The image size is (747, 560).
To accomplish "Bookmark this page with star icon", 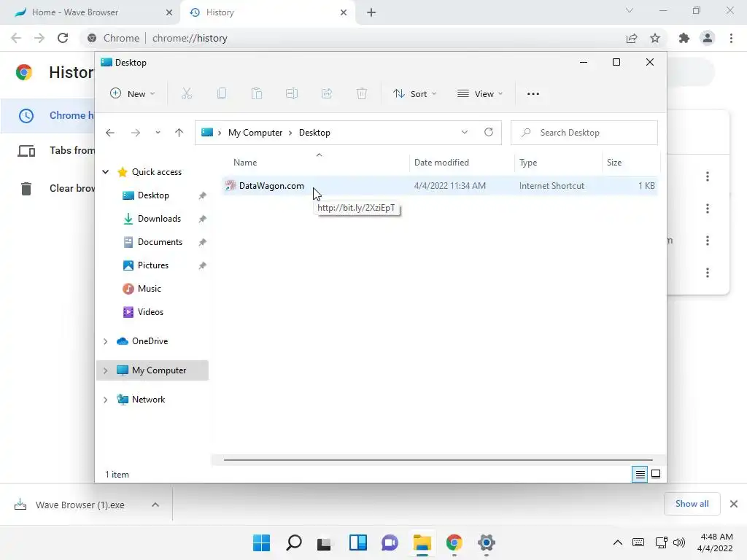I will (655, 38).
